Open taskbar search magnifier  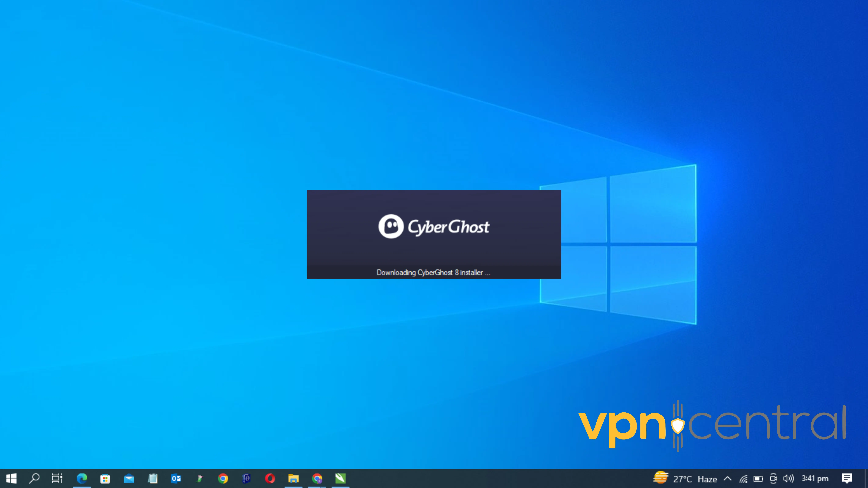pyautogui.click(x=34, y=478)
